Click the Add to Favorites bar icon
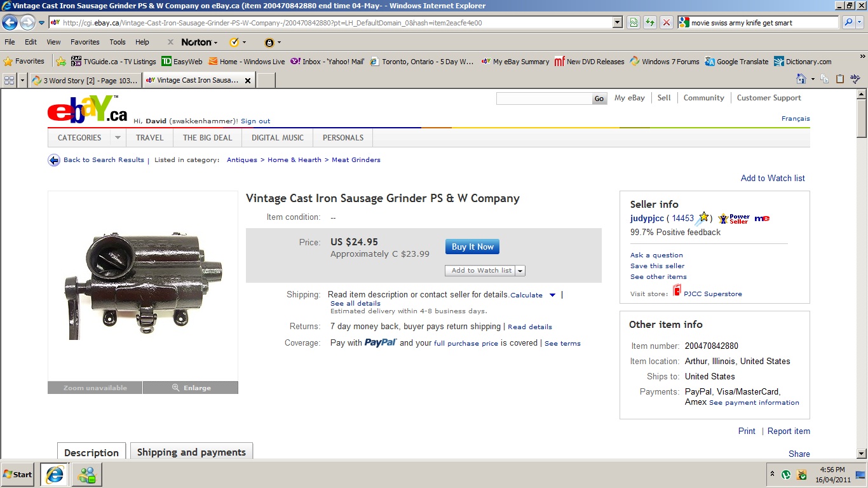This screenshot has height=488, width=868. click(61, 61)
